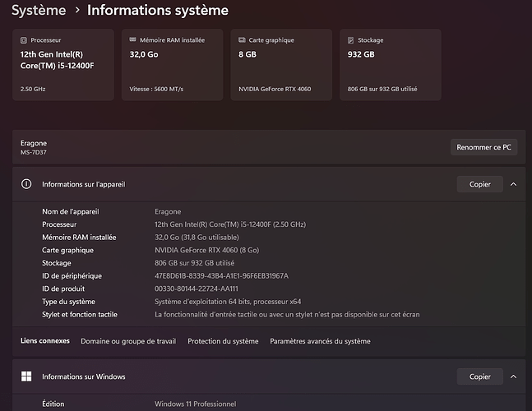The image size is (532, 411).
Task: Collapse the Informations sur l'appareil section
Action: (x=513, y=184)
